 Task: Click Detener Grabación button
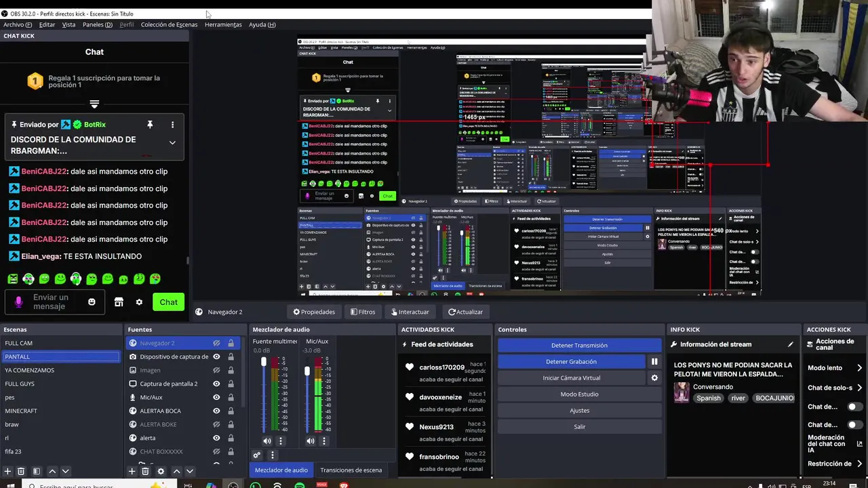[x=572, y=362]
